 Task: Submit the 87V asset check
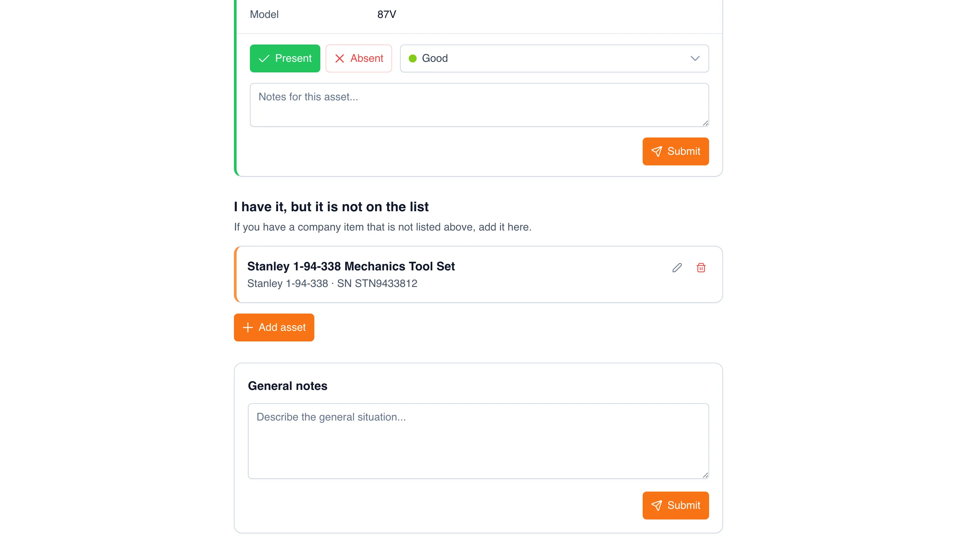676,151
